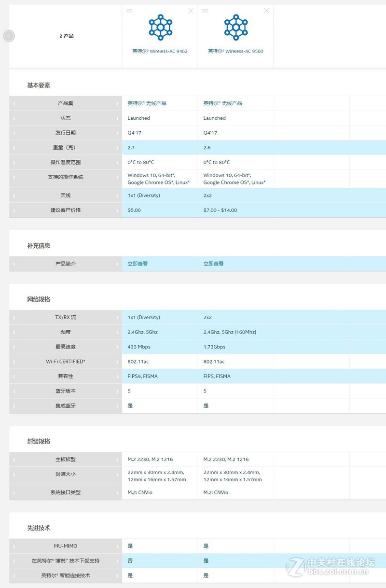Viewport: 386px width, 588px height.
Task: Open the Wireless-AC 9462 product page link
Action: (x=159, y=51)
